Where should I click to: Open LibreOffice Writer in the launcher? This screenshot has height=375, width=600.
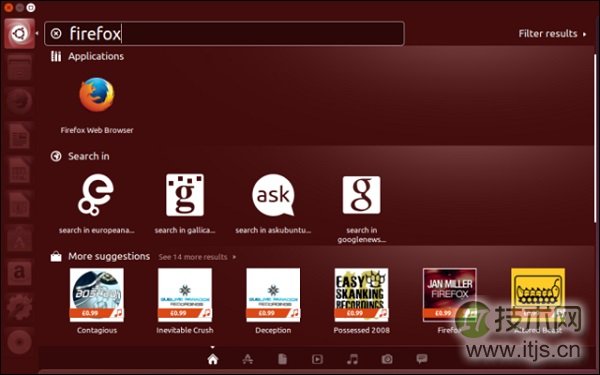(x=20, y=135)
